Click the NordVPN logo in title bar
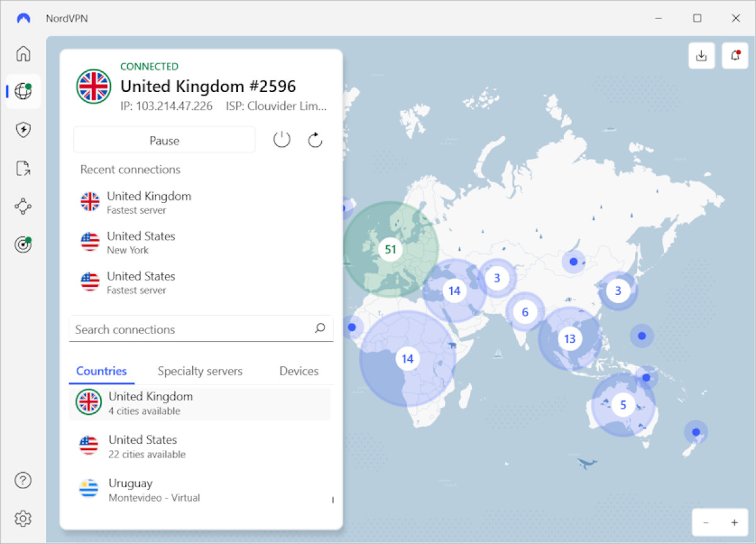 tap(23, 18)
